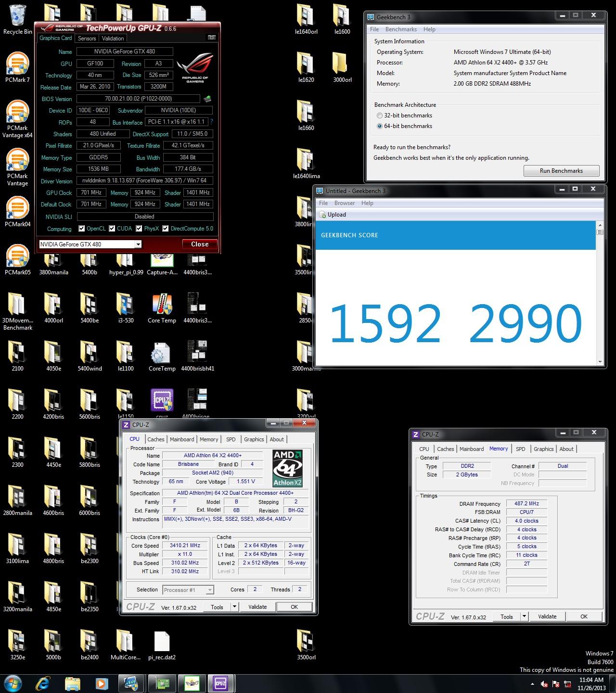Switch to Sensors tab in GPU-Z
The height and width of the screenshot is (693, 616).
(87, 38)
